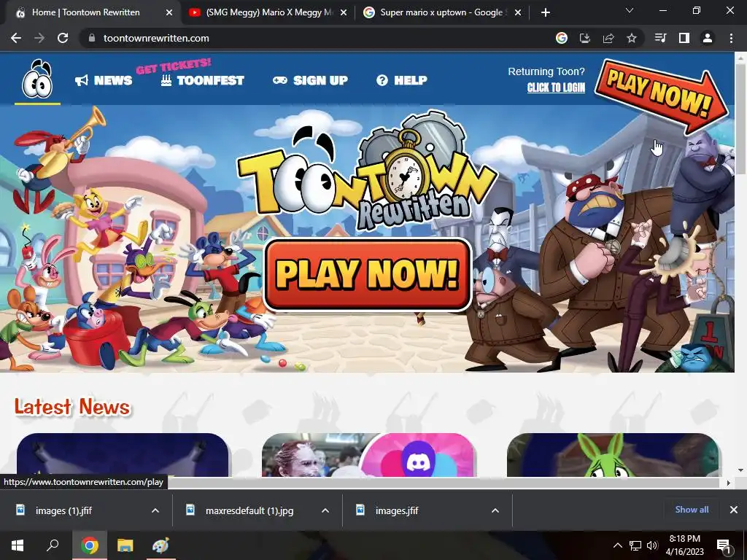Close the Toontown Rewritten tab

coord(169,13)
